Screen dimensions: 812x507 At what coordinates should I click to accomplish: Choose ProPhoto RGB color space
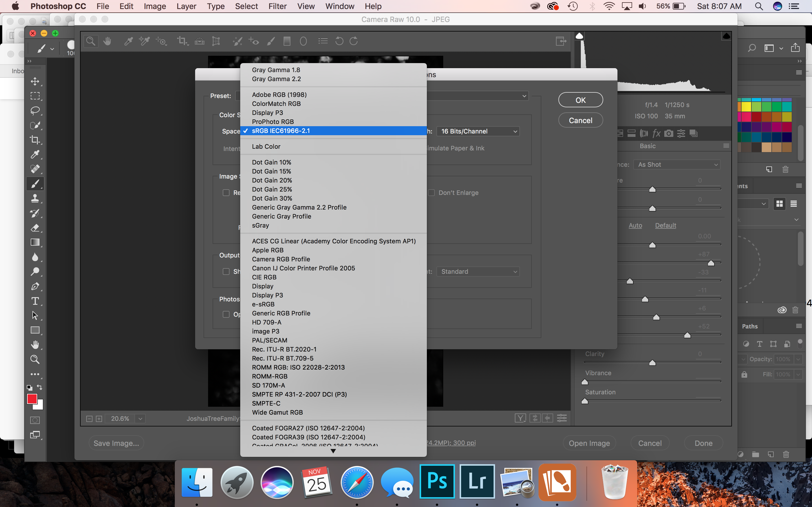[272, 122]
